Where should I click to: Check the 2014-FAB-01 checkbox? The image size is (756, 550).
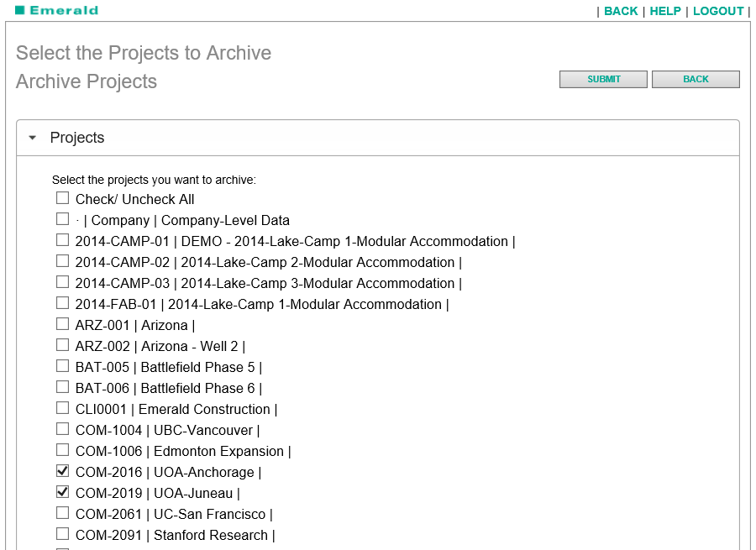(62, 303)
